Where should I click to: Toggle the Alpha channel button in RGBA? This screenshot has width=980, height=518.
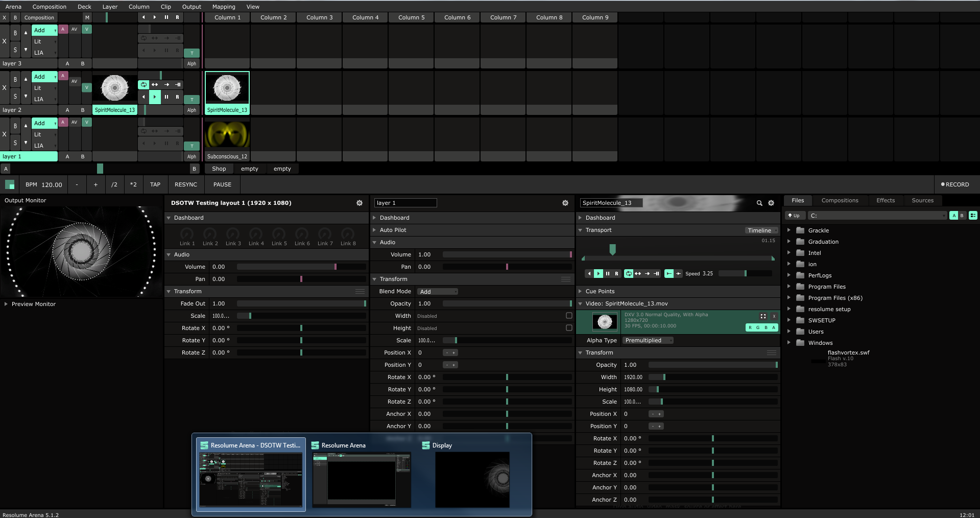(774, 327)
